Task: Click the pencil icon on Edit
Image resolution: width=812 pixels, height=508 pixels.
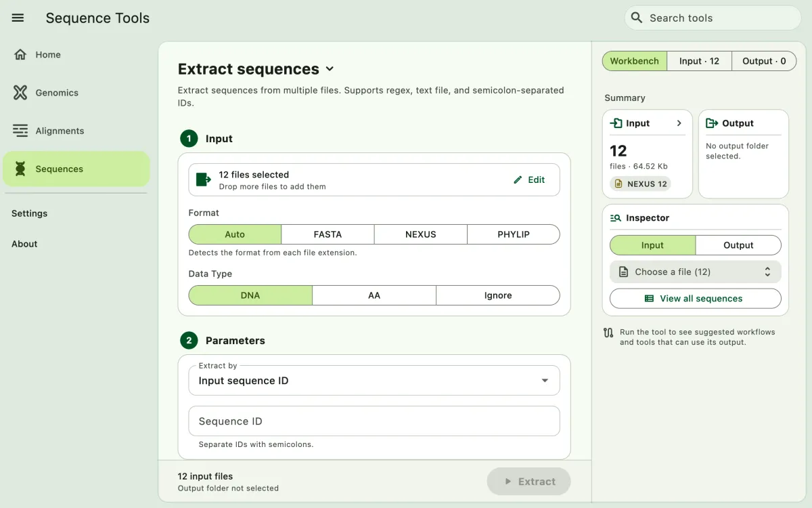Action: point(518,179)
